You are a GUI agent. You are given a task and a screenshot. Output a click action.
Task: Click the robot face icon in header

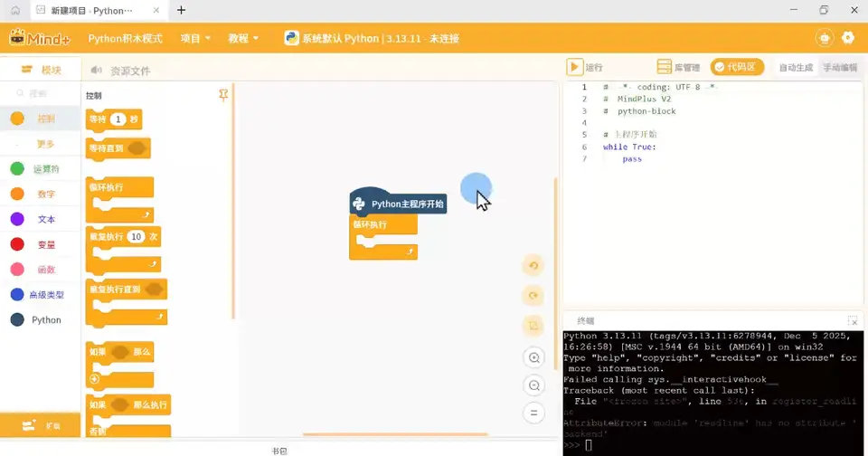(825, 38)
